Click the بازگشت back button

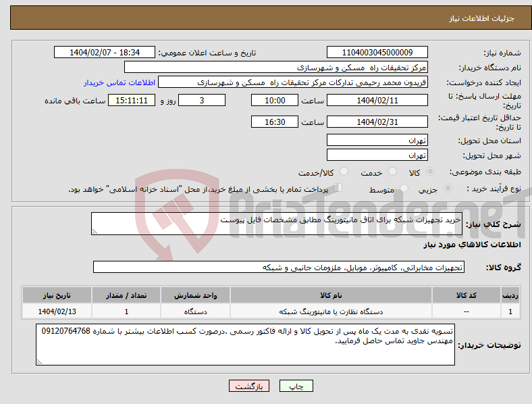click(249, 386)
